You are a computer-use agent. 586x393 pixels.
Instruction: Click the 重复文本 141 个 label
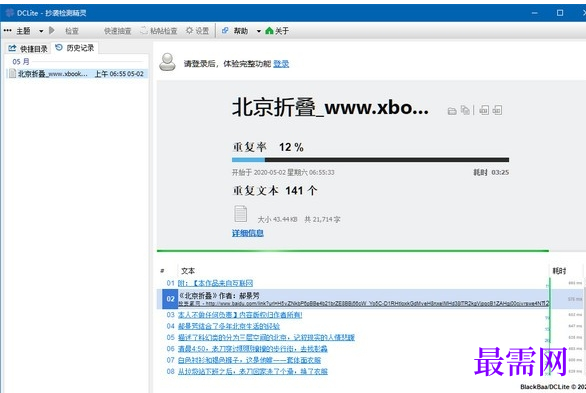click(x=275, y=191)
